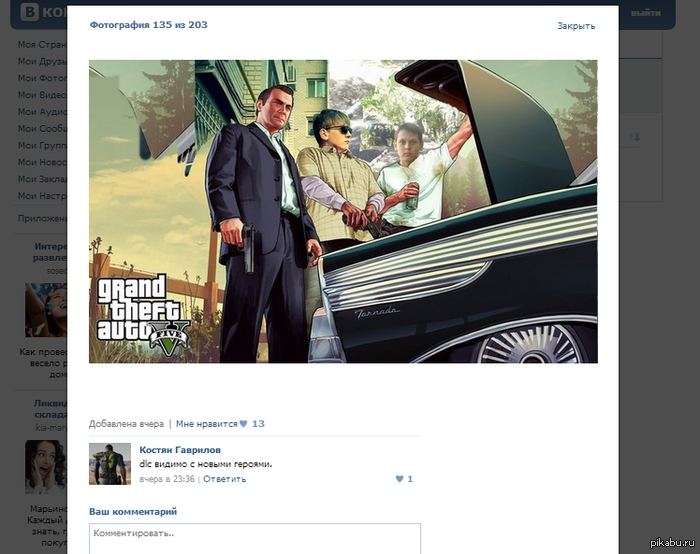Open Мои Группы in the sidebar
Viewport: 700px width, 554px height.
[42, 145]
